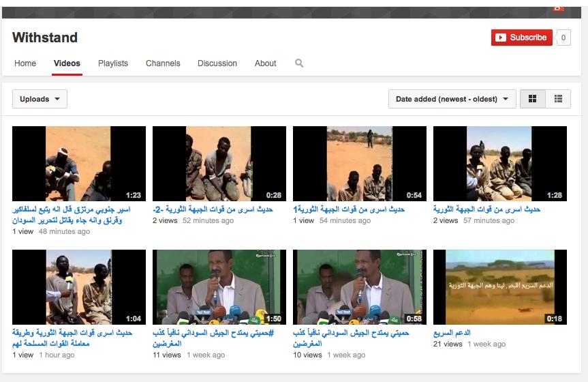The width and height of the screenshot is (588, 382).
Task: Open the Playlists tab
Action: click(x=113, y=63)
